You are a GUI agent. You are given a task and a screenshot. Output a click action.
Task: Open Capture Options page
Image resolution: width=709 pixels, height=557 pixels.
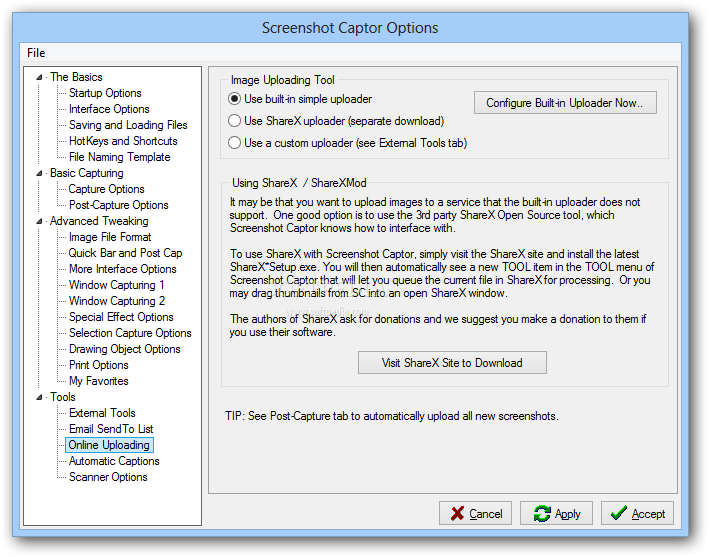click(x=106, y=189)
